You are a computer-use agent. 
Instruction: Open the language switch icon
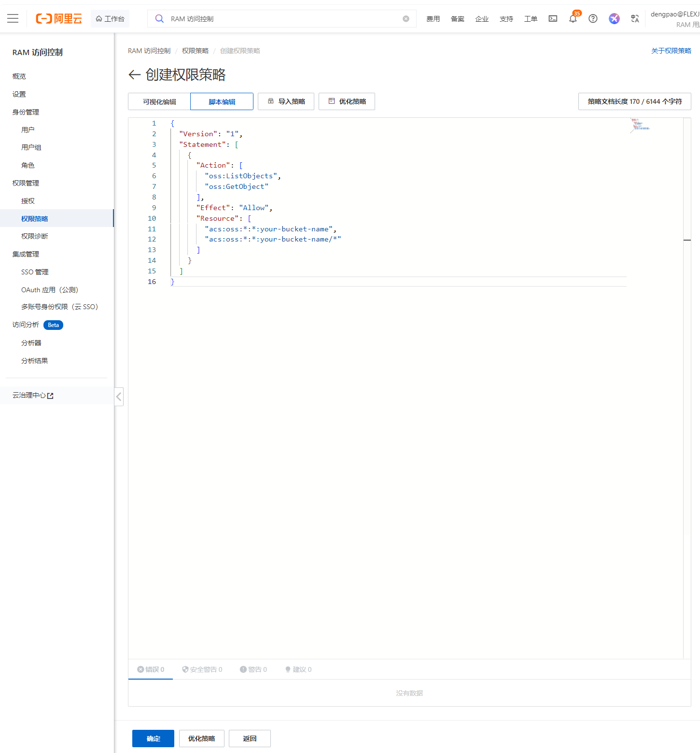click(x=635, y=19)
